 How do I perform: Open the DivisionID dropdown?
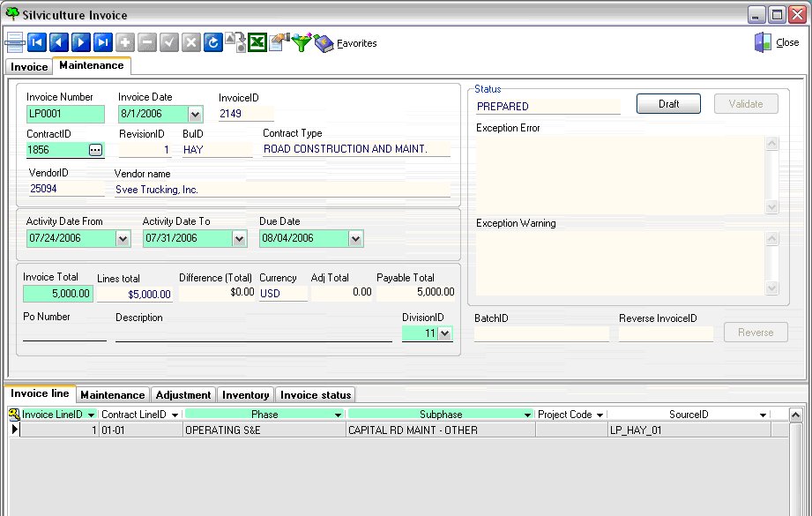point(444,333)
